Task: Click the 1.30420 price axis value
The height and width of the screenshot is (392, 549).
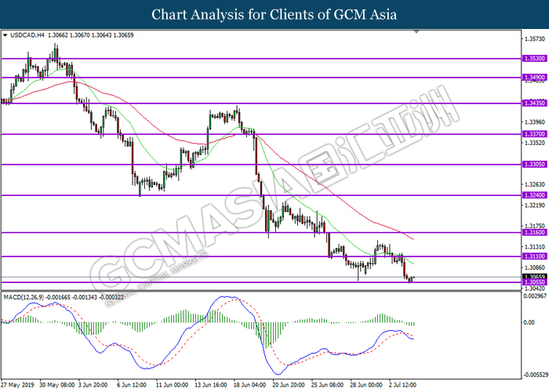Action: tap(535, 289)
